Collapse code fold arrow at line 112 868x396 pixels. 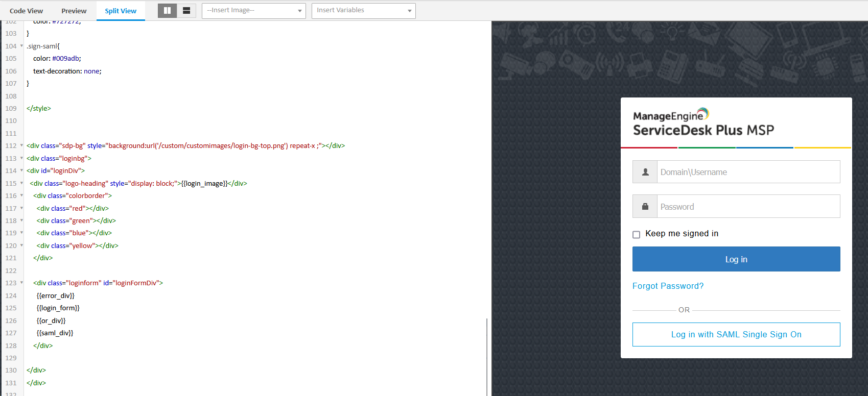pos(21,145)
